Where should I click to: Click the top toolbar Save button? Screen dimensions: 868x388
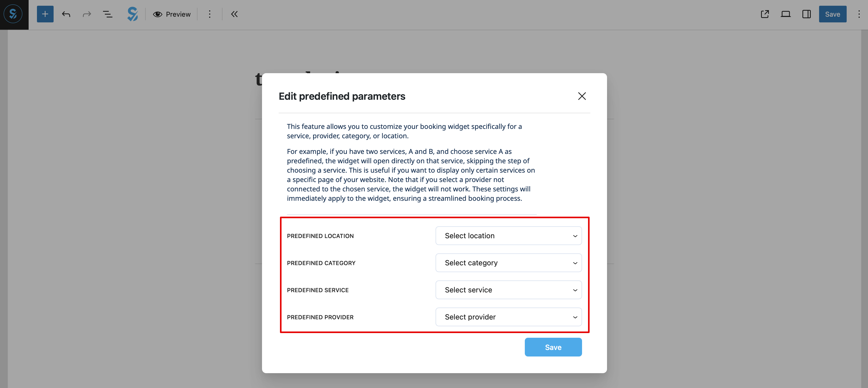832,14
